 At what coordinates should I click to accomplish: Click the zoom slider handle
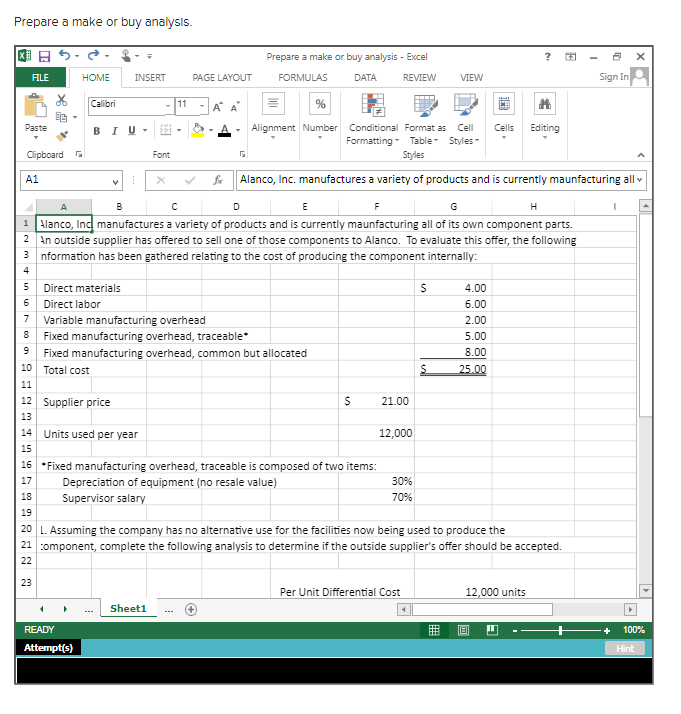(x=560, y=631)
